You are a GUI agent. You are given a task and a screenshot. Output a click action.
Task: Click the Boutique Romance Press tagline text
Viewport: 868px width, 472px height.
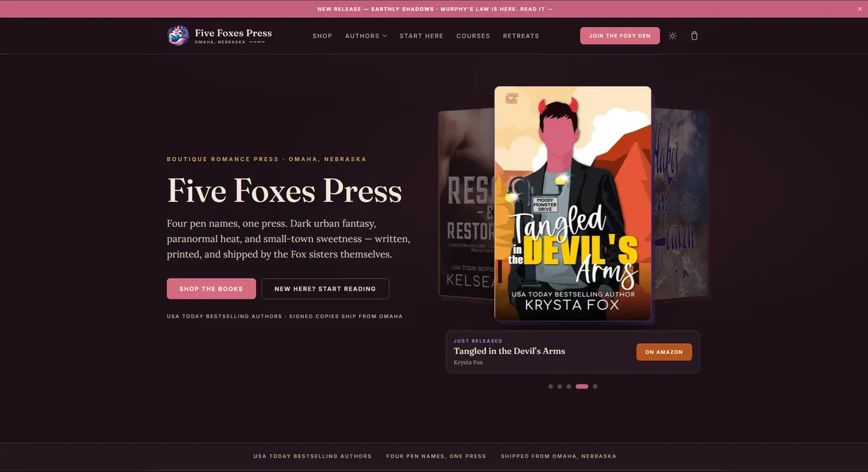[266, 159]
